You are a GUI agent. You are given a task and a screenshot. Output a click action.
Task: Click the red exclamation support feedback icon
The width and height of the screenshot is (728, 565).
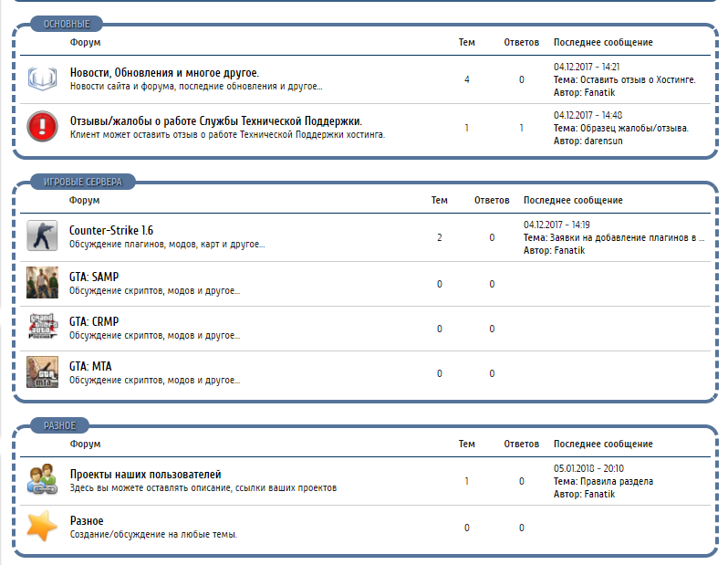[41, 126]
